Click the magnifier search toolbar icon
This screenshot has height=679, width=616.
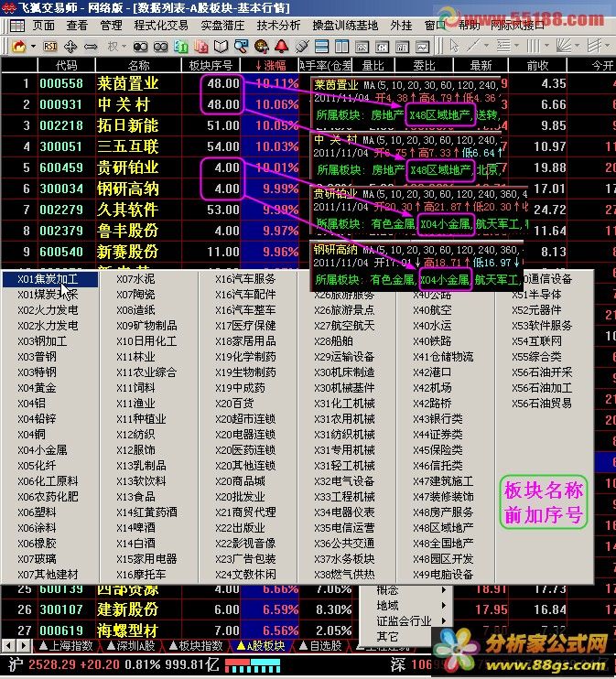(242, 46)
